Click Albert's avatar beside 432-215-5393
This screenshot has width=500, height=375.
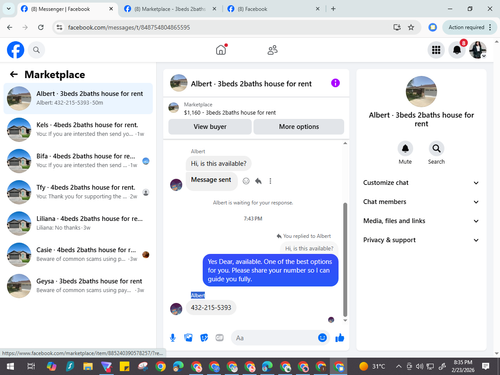(x=176, y=309)
